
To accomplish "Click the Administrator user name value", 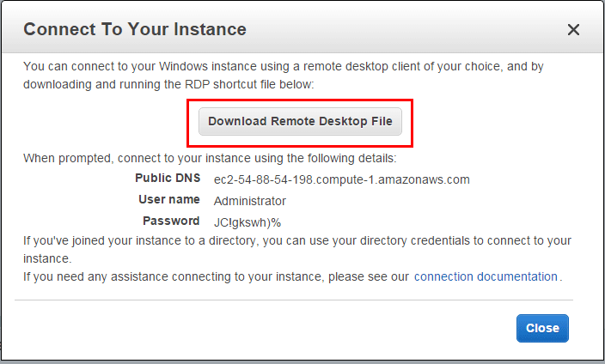I will click(x=250, y=201).
